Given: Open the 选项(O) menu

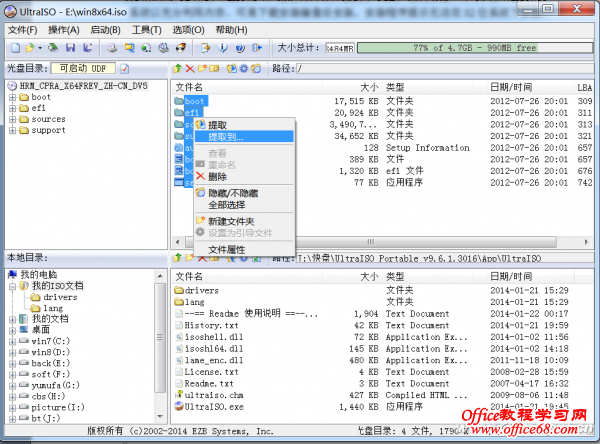Looking at the screenshot, I should [x=188, y=30].
